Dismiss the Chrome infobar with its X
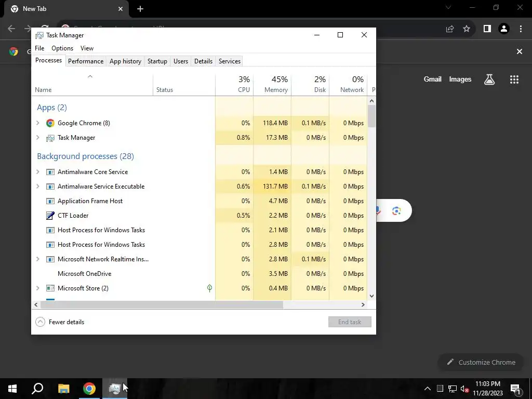Screen dimensions: 532x399 click(520, 51)
